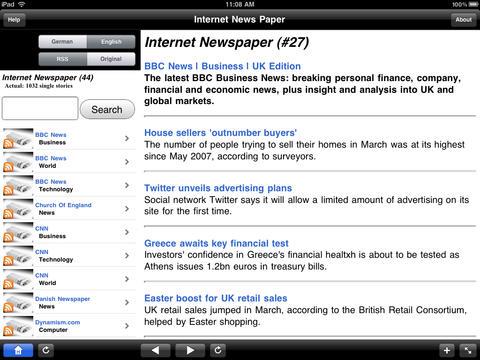Open Twitter unveils advertising plans article
The height and width of the screenshot is (360, 480).
tap(218, 188)
